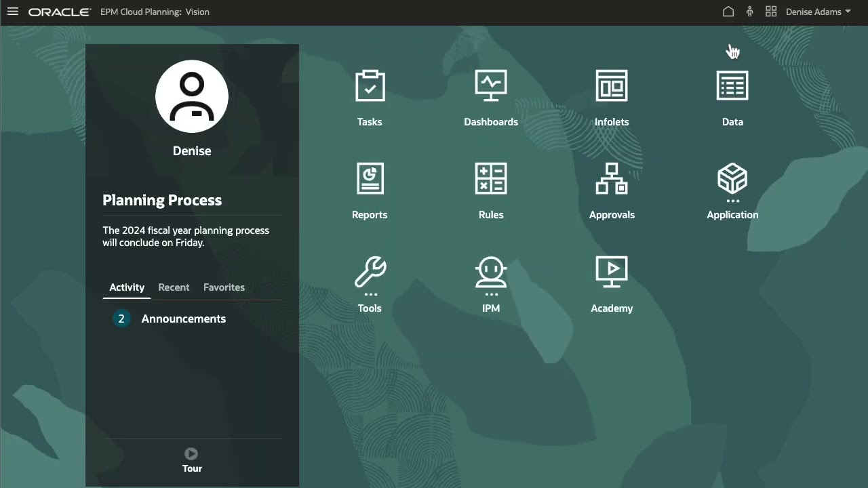Screen dimensions: 868x488
Task: Click the Tasks label text
Action: pyautogui.click(x=370, y=122)
